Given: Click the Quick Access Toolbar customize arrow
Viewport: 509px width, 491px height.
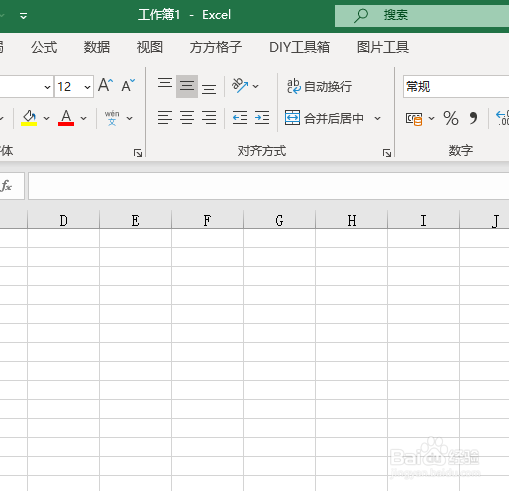Looking at the screenshot, I should [23, 16].
